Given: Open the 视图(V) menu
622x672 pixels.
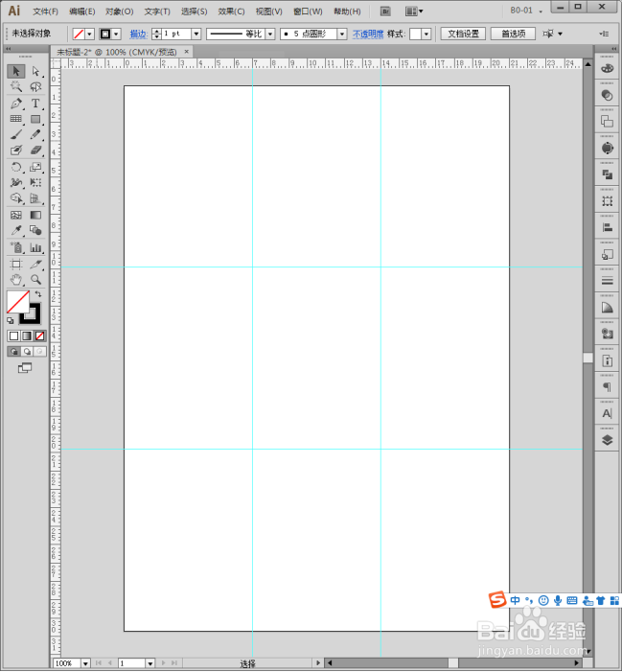Looking at the screenshot, I should click(269, 12).
